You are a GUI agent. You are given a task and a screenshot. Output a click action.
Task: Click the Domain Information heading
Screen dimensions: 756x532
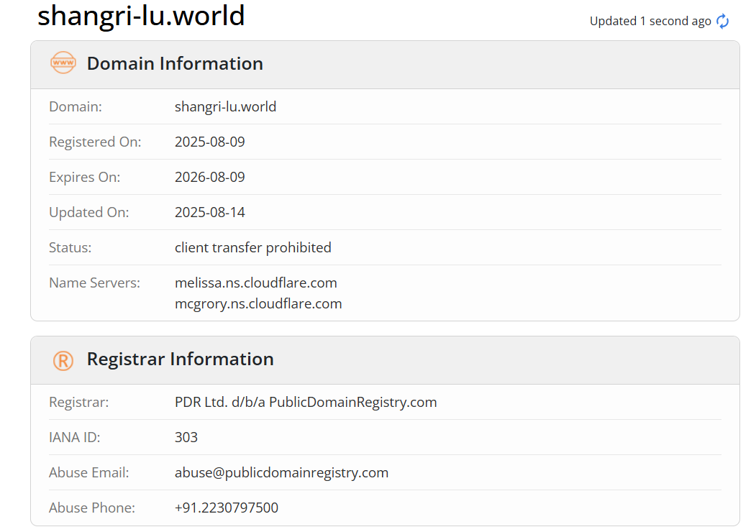tap(175, 63)
